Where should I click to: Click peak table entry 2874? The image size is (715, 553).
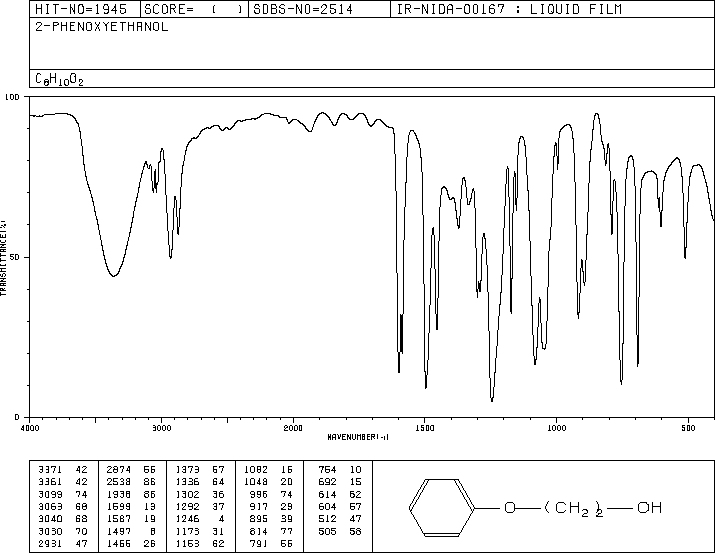(x=119, y=469)
